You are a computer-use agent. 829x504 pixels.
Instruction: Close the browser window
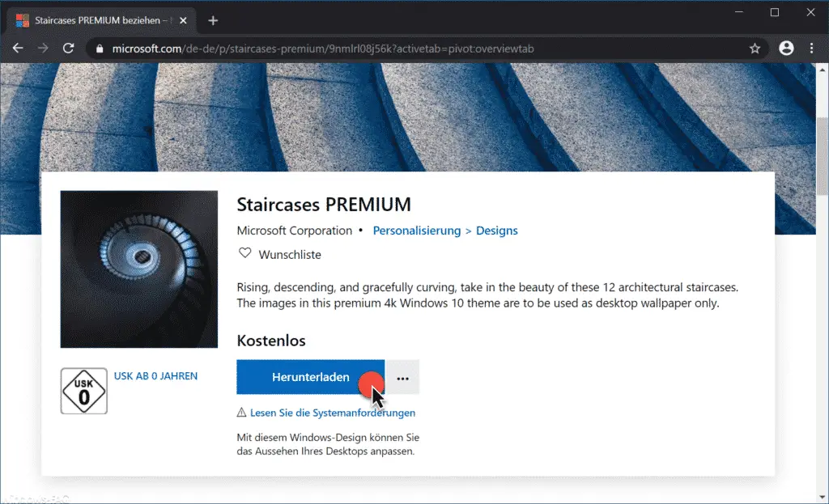click(810, 12)
